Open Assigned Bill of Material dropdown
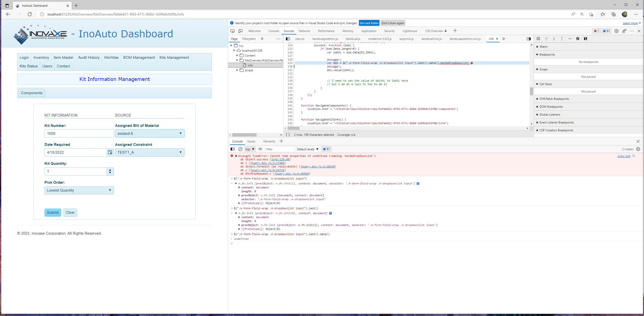644x316 pixels. pos(149,133)
